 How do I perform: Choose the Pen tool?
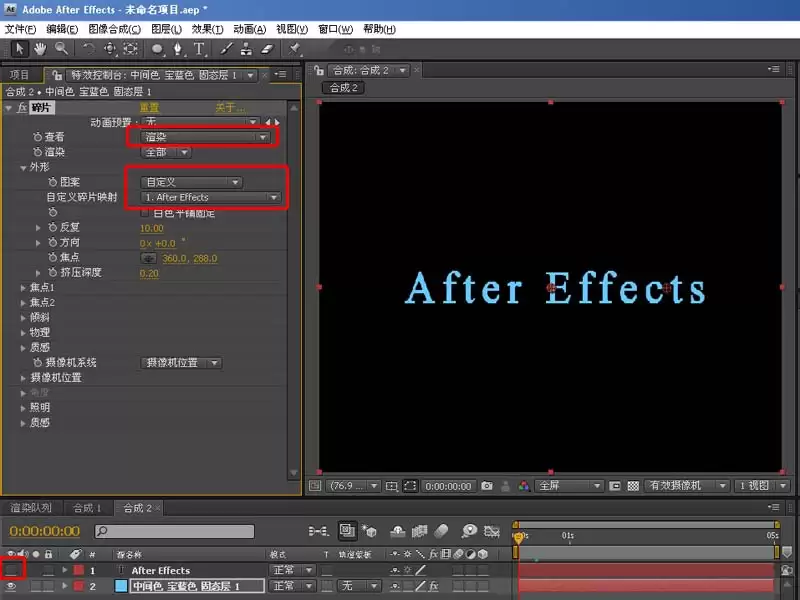[x=178, y=49]
